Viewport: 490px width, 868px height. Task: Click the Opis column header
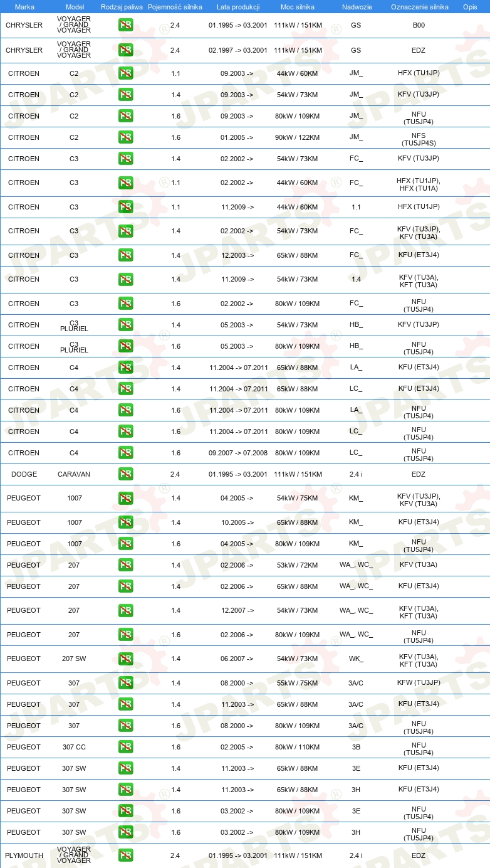[x=470, y=7]
